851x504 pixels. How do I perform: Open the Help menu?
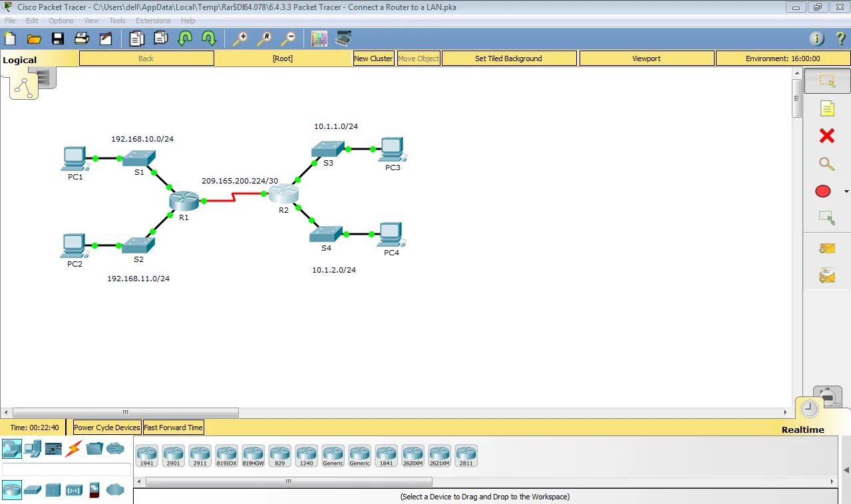pyautogui.click(x=188, y=21)
